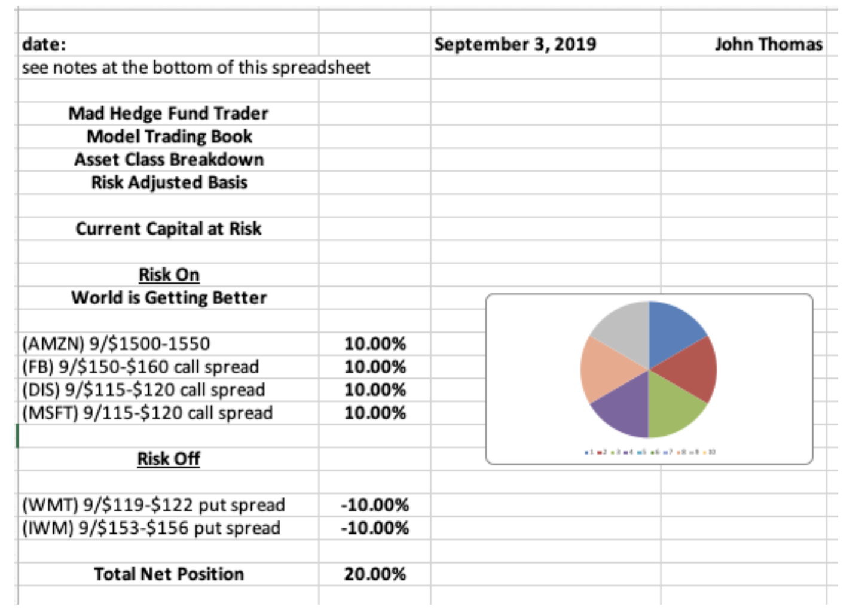
Task: Click the Current Capital at Risk cell
Action: [x=169, y=229]
